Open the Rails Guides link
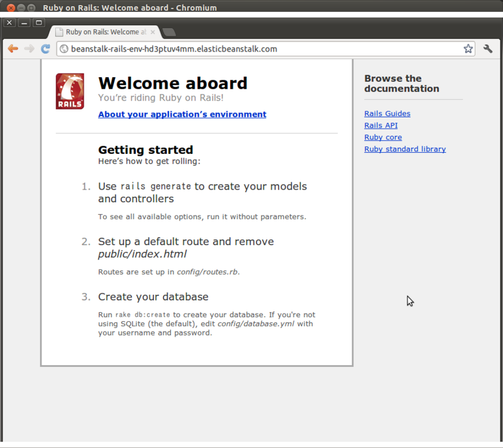 click(387, 114)
